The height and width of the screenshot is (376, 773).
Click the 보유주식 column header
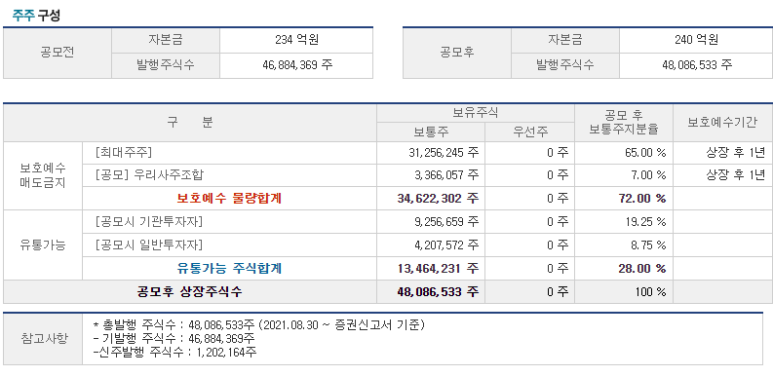point(475,113)
